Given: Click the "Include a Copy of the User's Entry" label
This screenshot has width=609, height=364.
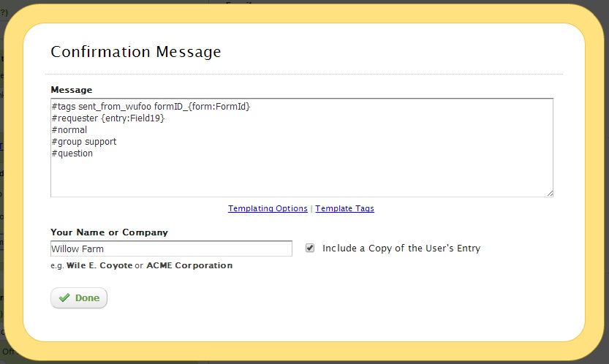Looking at the screenshot, I should click(401, 249).
